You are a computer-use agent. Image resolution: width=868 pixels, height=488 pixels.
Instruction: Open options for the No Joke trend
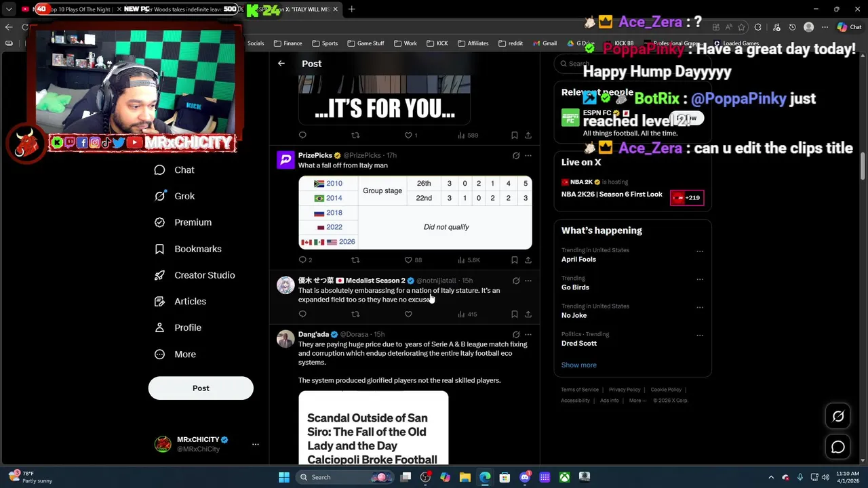point(700,307)
